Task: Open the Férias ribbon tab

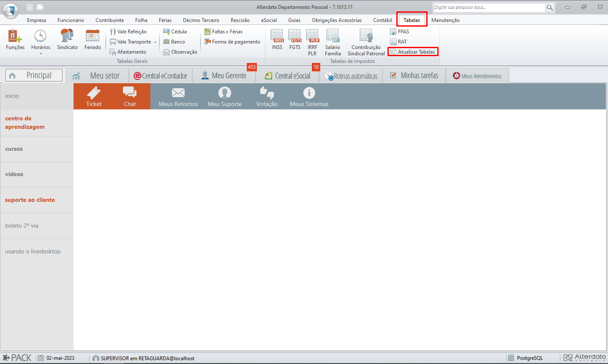Action: coord(165,20)
